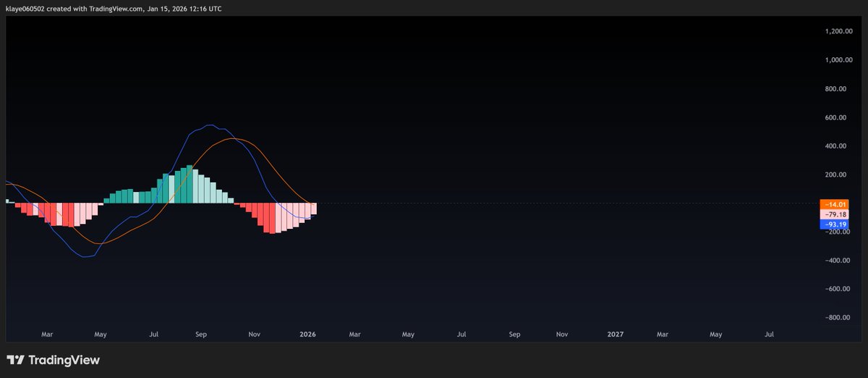Click the first Mar label on time axis
The height and width of the screenshot is (378, 868).
tap(47, 335)
